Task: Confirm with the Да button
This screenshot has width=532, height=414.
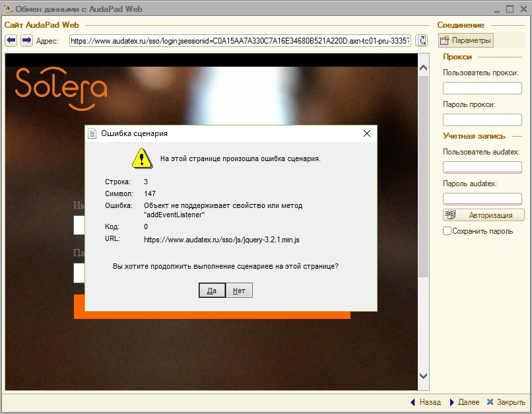Action: click(x=212, y=291)
